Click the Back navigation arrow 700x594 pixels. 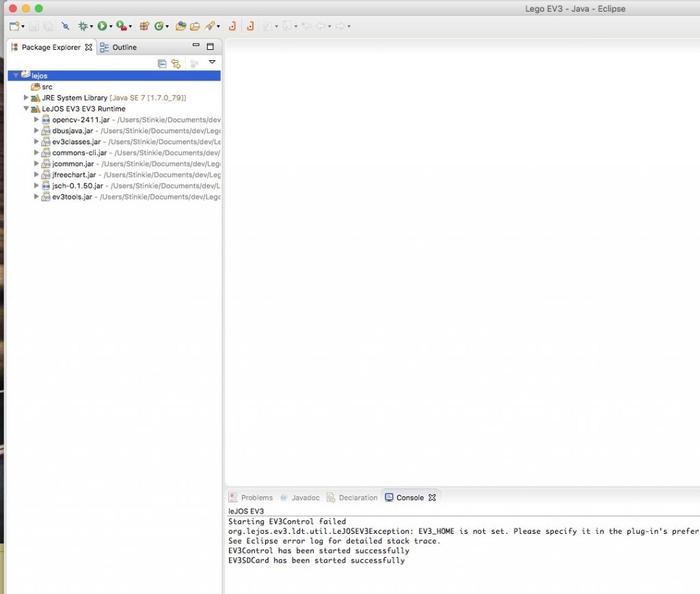coord(321,27)
